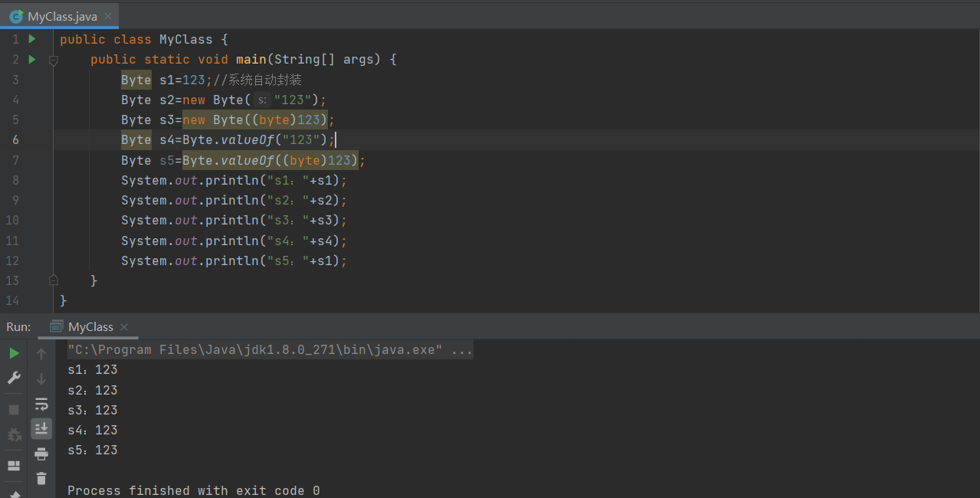Click the print console output icon
Viewport: 980px width, 498px height.
41,454
